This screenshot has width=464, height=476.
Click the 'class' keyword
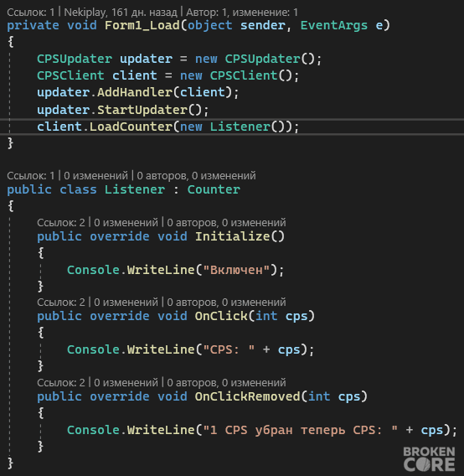point(78,189)
